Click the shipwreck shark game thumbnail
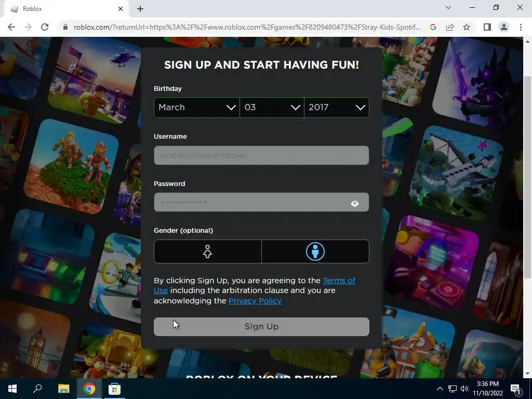This screenshot has height=399, width=532. point(456,173)
